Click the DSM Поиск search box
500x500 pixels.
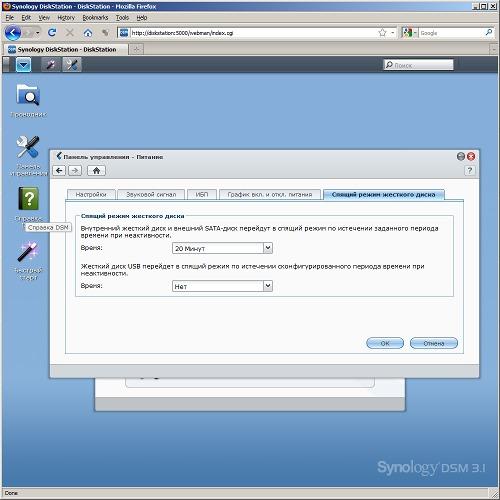tap(419, 65)
